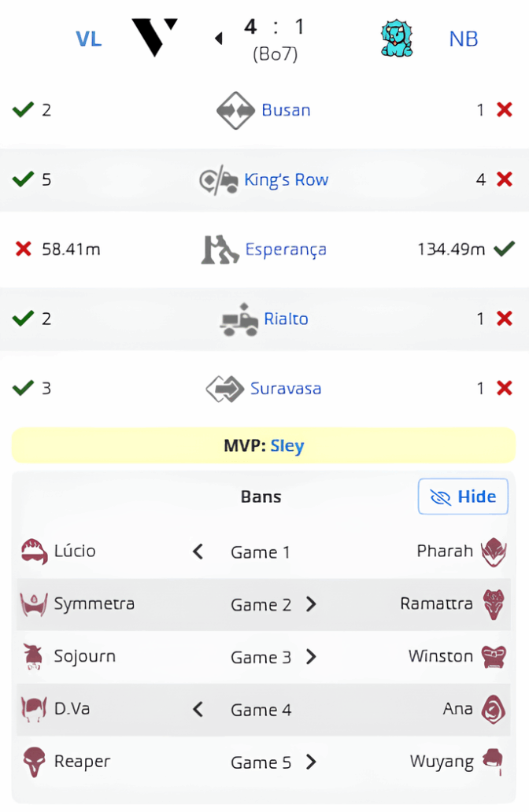The height and width of the screenshot is (812, 529).
Task: Click the Lúcio hero ban icon
Action: (35, 552)
